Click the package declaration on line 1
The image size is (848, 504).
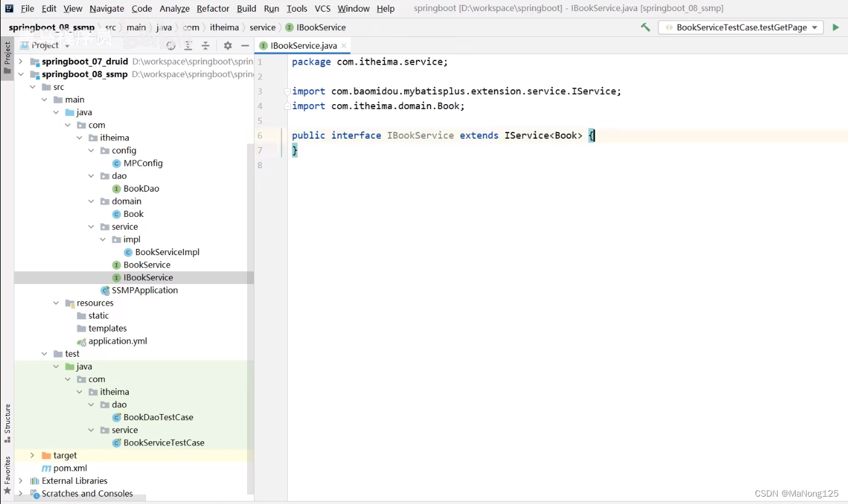tap(370, 62)
